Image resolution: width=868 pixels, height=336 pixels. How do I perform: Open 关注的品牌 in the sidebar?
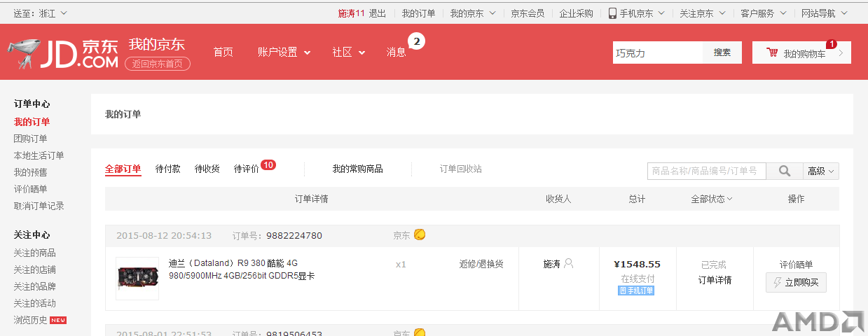[35, 286]
